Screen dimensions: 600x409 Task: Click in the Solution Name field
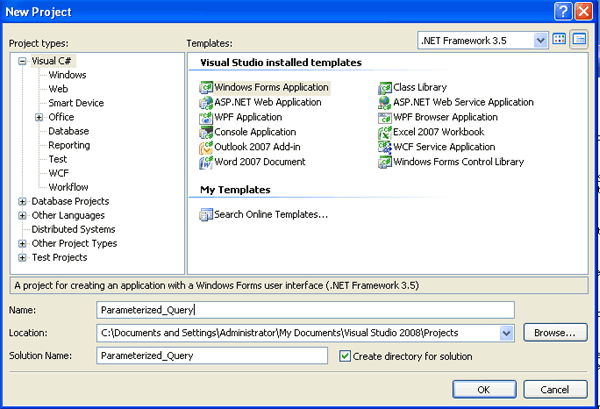212,356
